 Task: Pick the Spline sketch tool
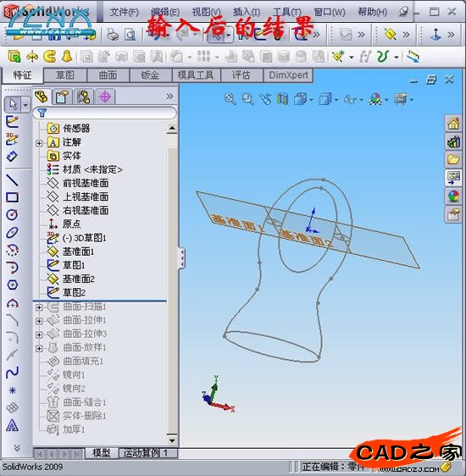click(x=12, y=372)
